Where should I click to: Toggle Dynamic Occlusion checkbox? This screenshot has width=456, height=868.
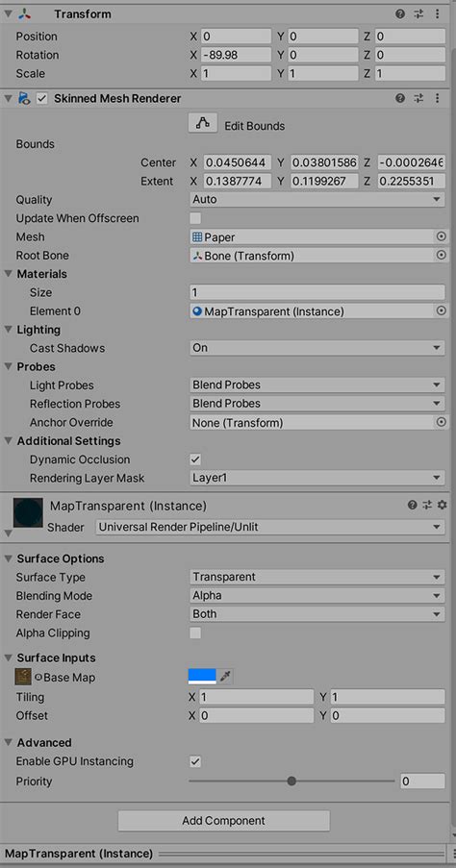pos(195,459)
